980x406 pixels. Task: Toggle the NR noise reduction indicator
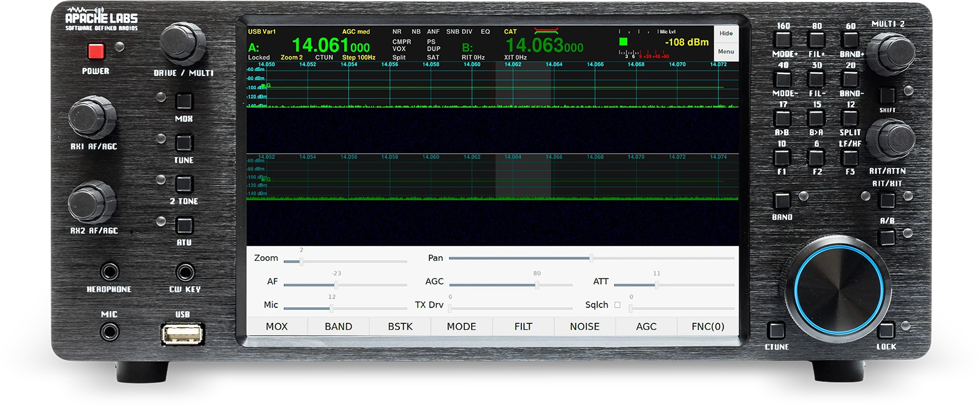pos(397,32)
